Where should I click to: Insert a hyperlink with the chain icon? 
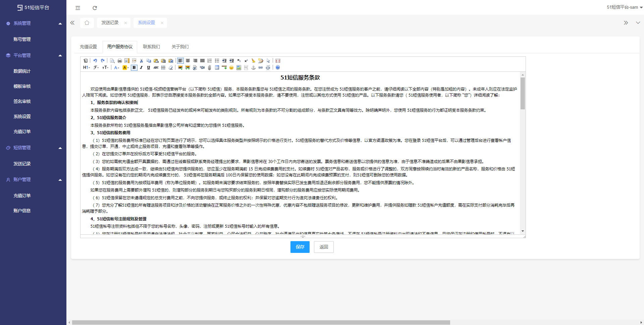tap(261, 68)
